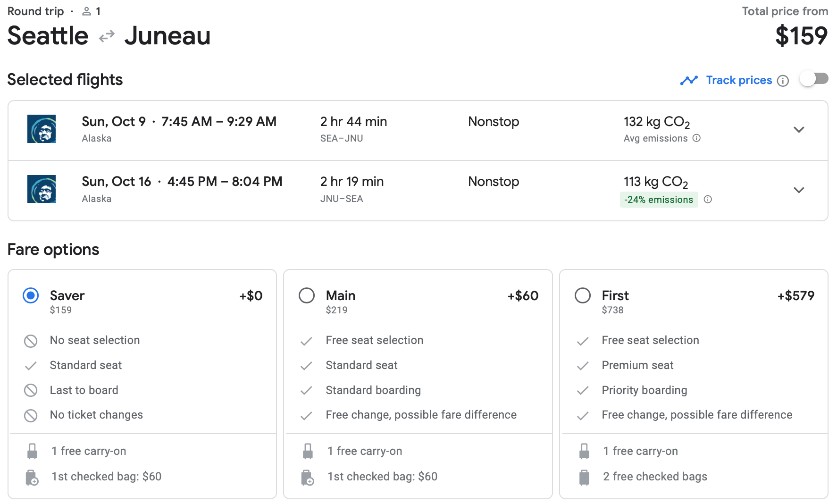The height and width of the screenshot is (504, 837).
Task: Click the Alaska logo on Oct 9 flight
Action: click(x=42, y=129)
